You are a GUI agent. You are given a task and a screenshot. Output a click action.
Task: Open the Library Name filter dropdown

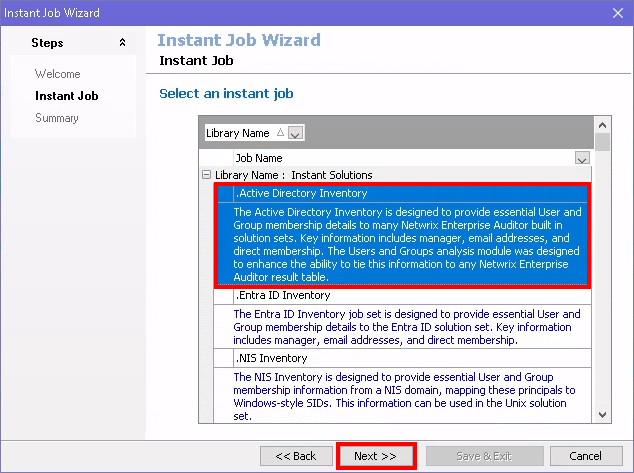[x=296, y=133]
